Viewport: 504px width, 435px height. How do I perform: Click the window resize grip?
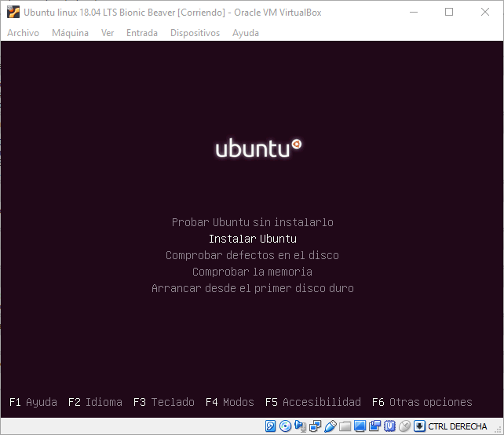(499, 430)
